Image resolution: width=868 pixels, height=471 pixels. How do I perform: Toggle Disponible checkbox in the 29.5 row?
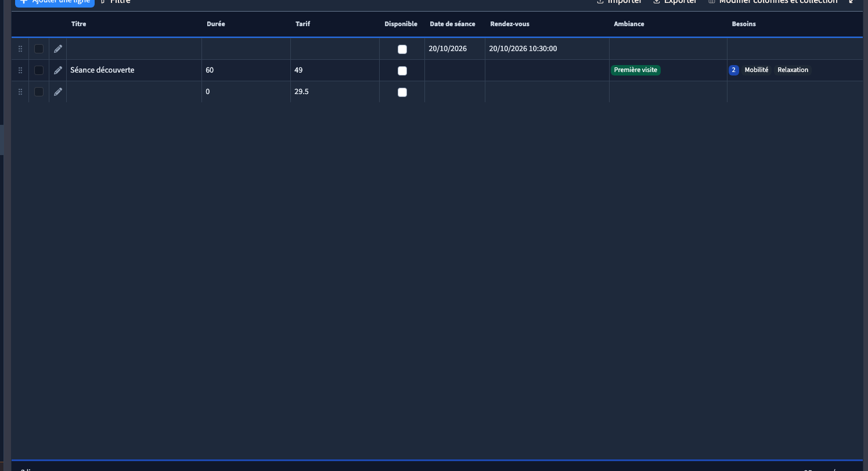coord(402,92)
